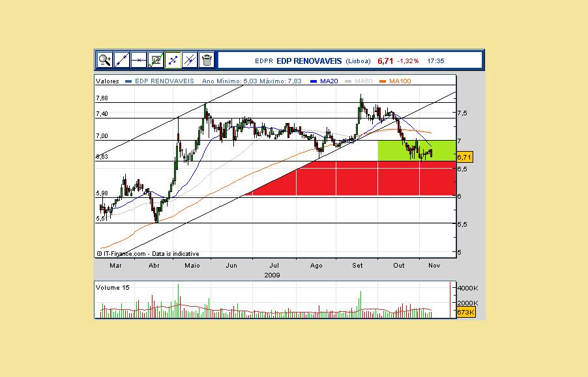Screen dimensions: 588x377
Task: Click the red 6,71 price in header
Action: point(385,61)
